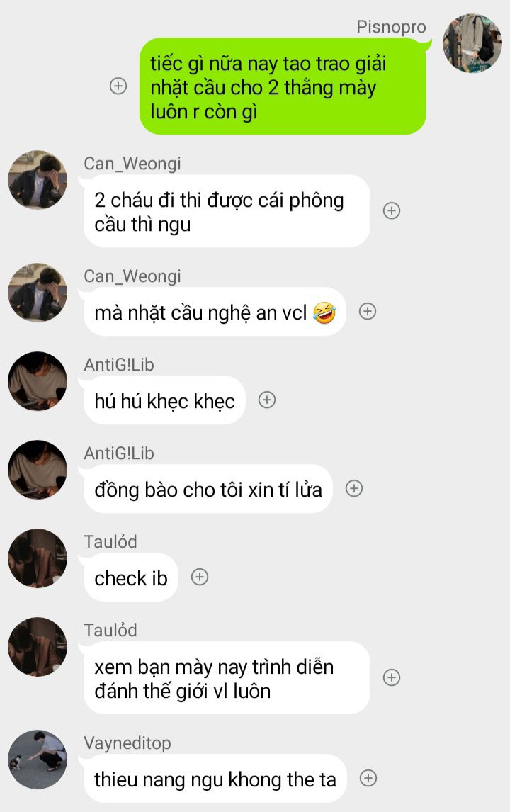The width and height of the screenshot is (510, 812).
Task: Tap the Pisnopro username label
Action: click(x=392, y=26)
